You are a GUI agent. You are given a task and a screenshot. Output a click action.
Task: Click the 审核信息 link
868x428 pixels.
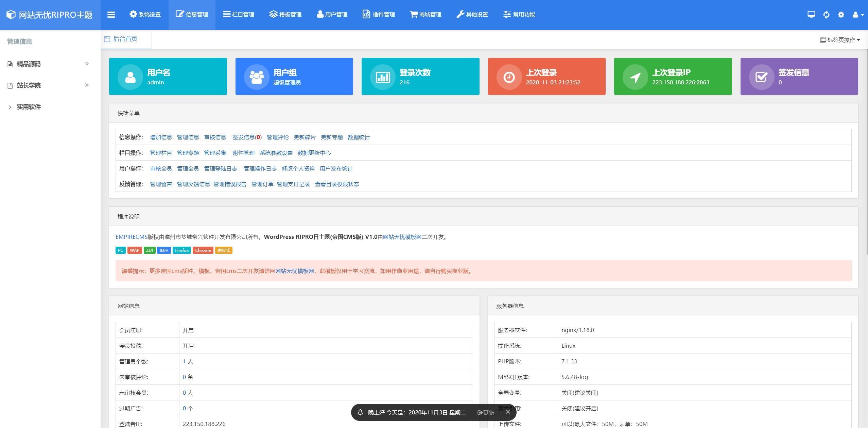(215, 137)
